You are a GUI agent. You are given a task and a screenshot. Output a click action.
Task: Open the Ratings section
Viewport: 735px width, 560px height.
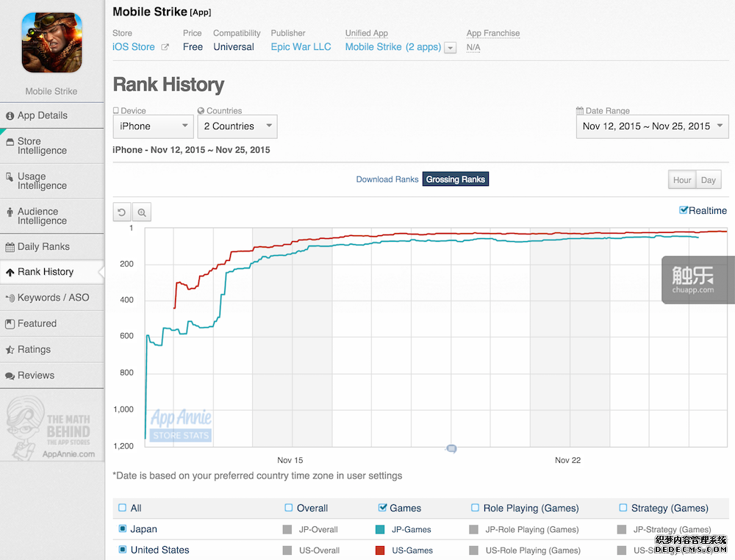(x=51, y=349)
